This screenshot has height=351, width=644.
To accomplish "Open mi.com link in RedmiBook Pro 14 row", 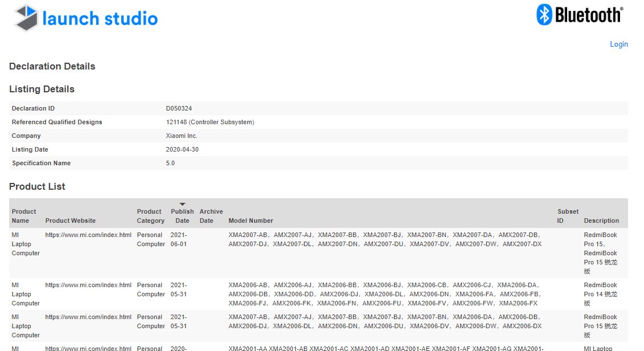I will (x=88, y=285).
